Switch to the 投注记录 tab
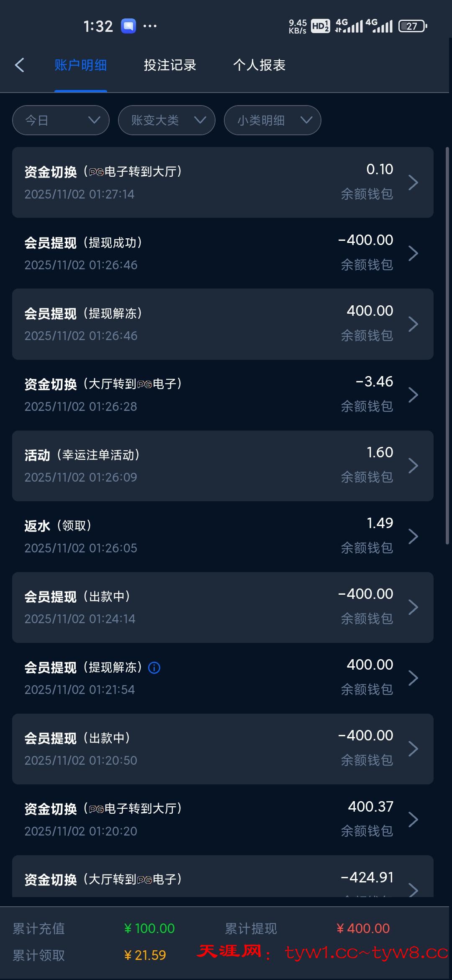The height and width of the screenshot is (980, 452). tap(170, 65)
